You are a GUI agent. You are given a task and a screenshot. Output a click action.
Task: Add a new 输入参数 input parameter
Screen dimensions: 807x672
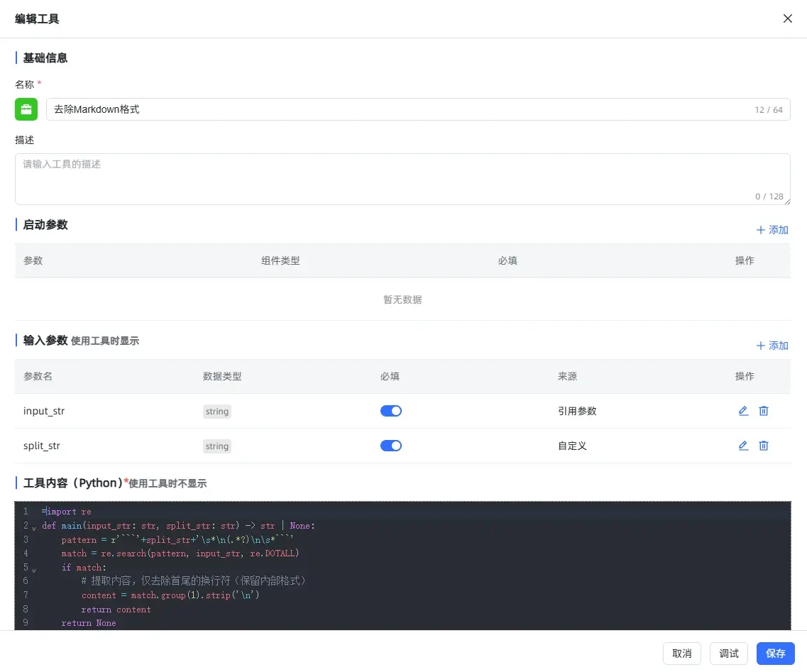[772, 346]
